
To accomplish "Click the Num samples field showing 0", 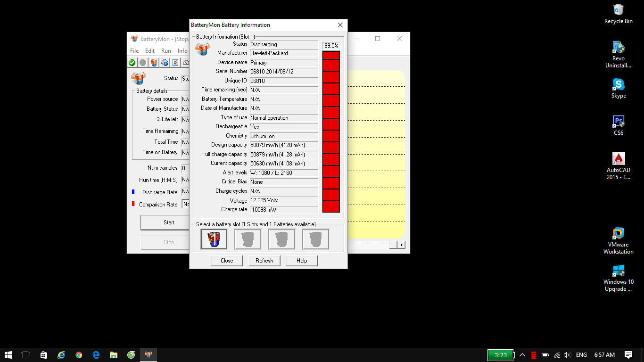I will click(185, 168).
